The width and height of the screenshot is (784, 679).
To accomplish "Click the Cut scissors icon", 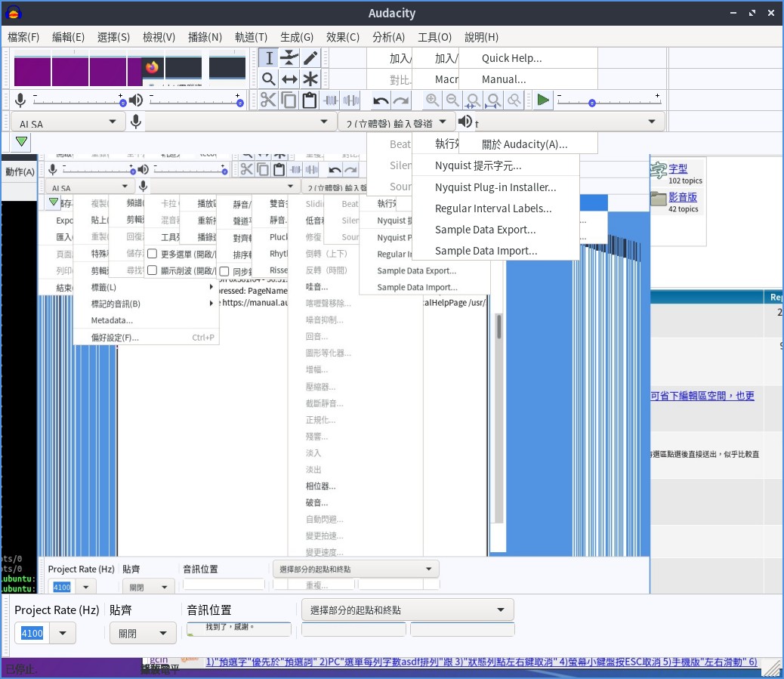I will click(268, 100).
